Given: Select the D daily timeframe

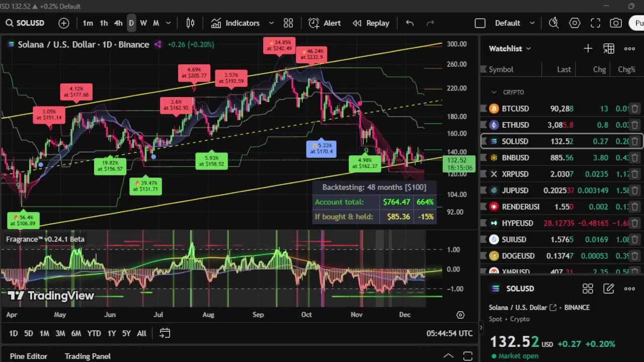Looking at the screenshot, I should point(131,23).
